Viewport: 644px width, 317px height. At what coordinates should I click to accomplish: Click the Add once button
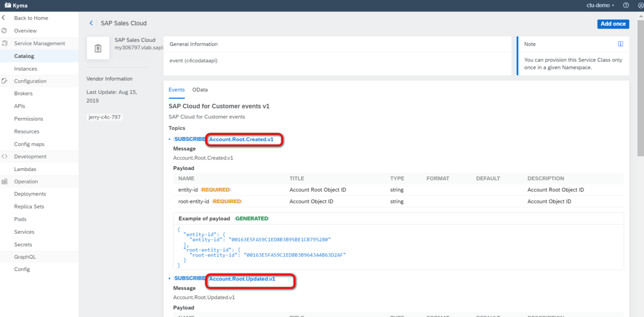click(613, 24)
